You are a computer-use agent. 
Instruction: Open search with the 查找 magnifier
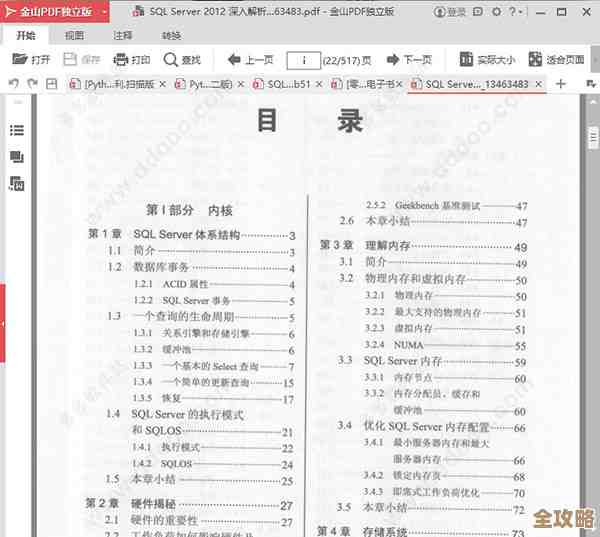182,60
